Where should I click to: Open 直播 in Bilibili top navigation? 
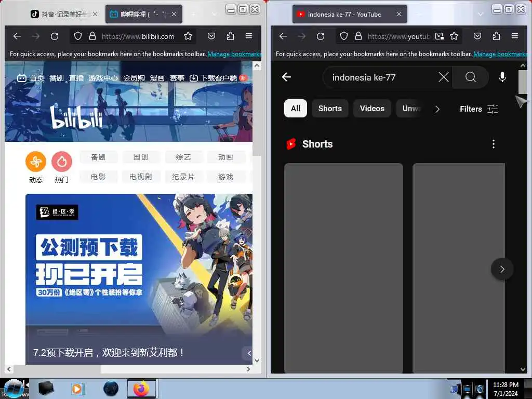(x=76, y=78)
